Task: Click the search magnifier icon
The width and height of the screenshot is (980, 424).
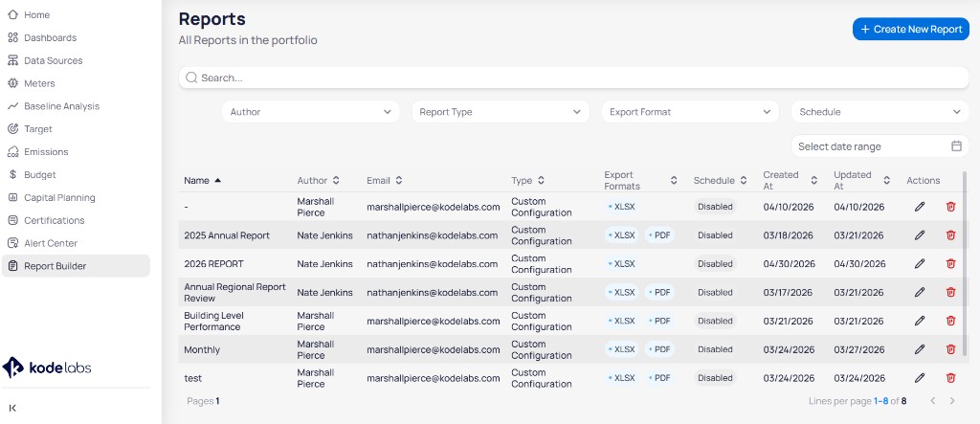Action: tap(191, 78)
